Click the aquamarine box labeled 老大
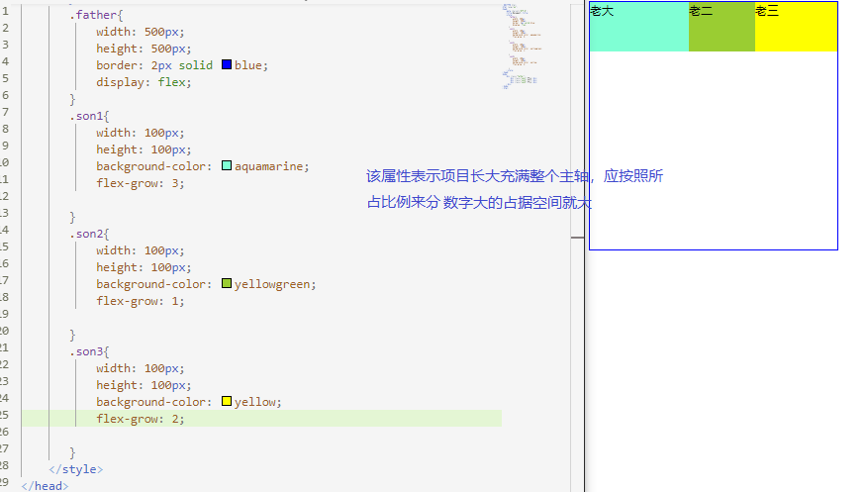868x492 pixels. pyautogui.click(x=638, y=27)
